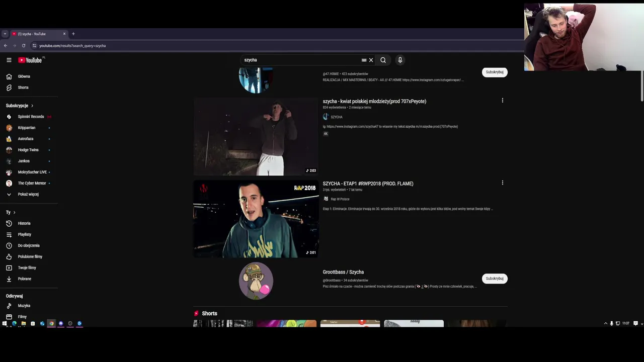
Task: Click the YouTube search input field
Action: 301,60
